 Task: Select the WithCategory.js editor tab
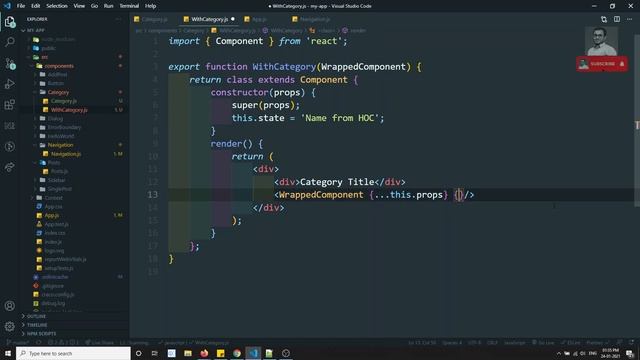(209, 19)
